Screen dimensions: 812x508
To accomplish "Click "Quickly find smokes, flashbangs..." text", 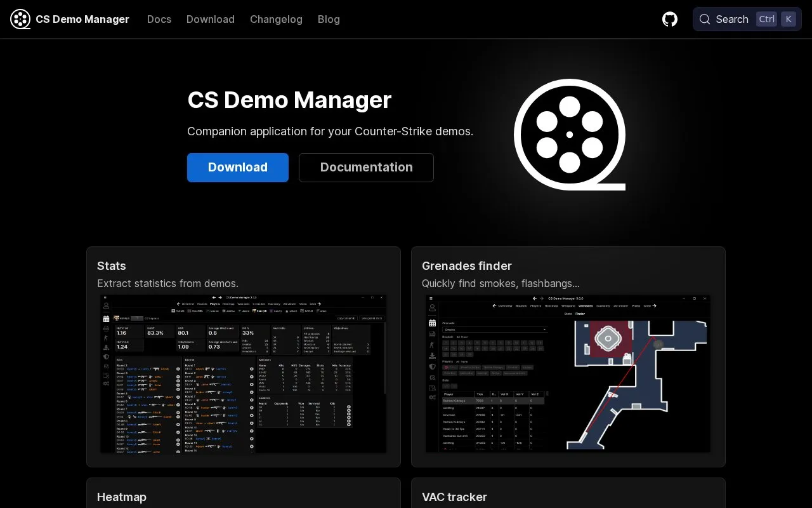I will [501, 284].
